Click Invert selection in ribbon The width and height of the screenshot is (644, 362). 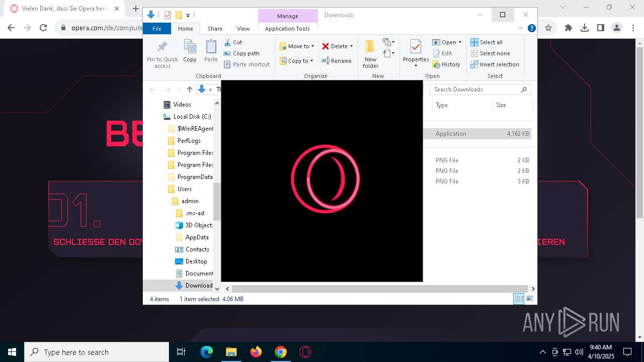pyautogui.click(x=495, y=64)
